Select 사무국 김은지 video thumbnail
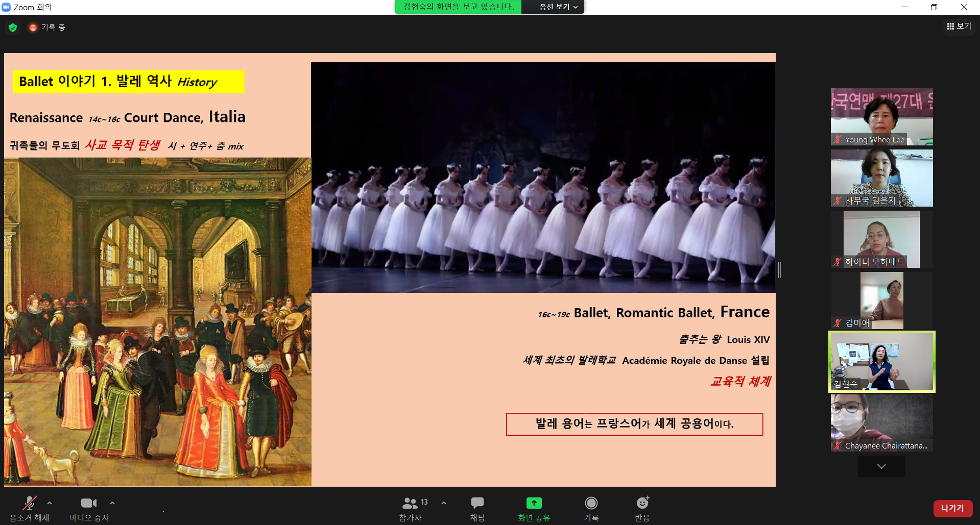Viewport: 980px width, 525px height. pos(881,178)
